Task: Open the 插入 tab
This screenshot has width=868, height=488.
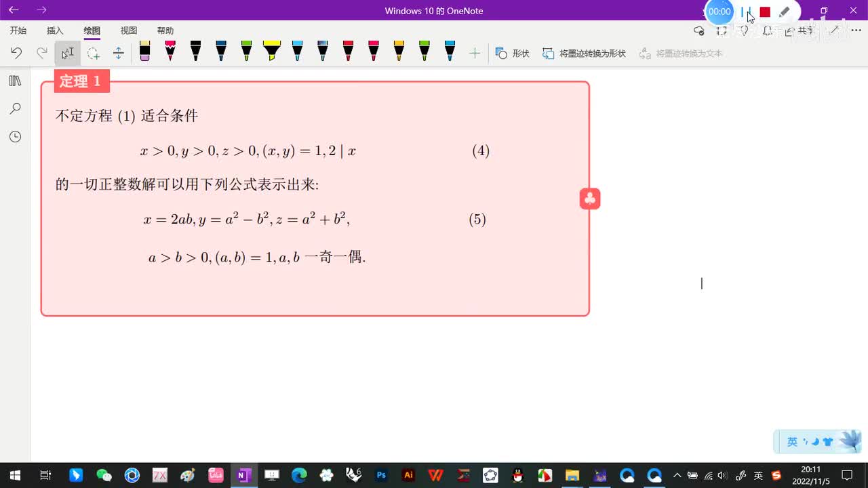Action: click(55, 30)
